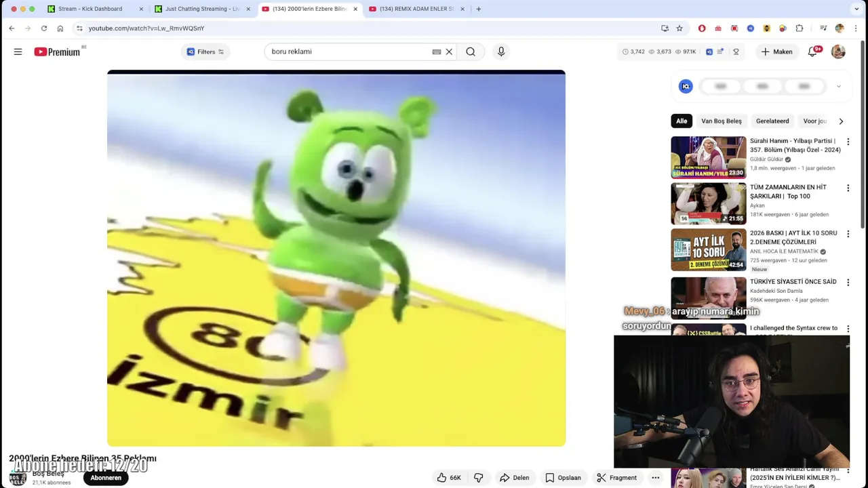Click the red Opera-style extension icon
Viewport: 868px width, 488px height.
click(x=702, y=28)
